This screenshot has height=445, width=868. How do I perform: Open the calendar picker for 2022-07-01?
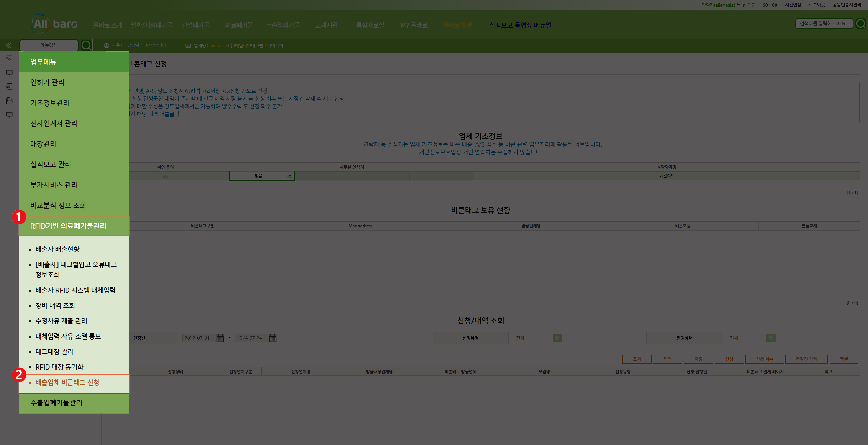pyautogui.click(x=221, y=338)
